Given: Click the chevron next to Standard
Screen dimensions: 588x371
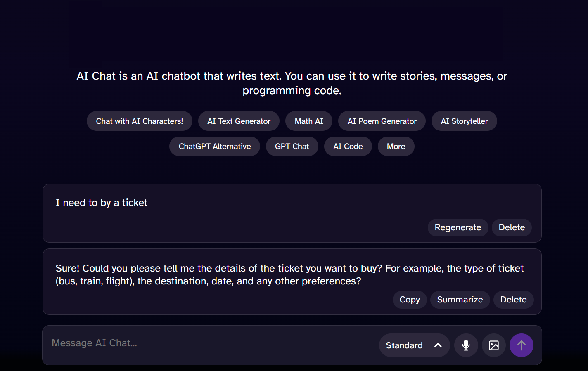Looking at the screenshot, I should pyautogui.click(x=438, y=345).
